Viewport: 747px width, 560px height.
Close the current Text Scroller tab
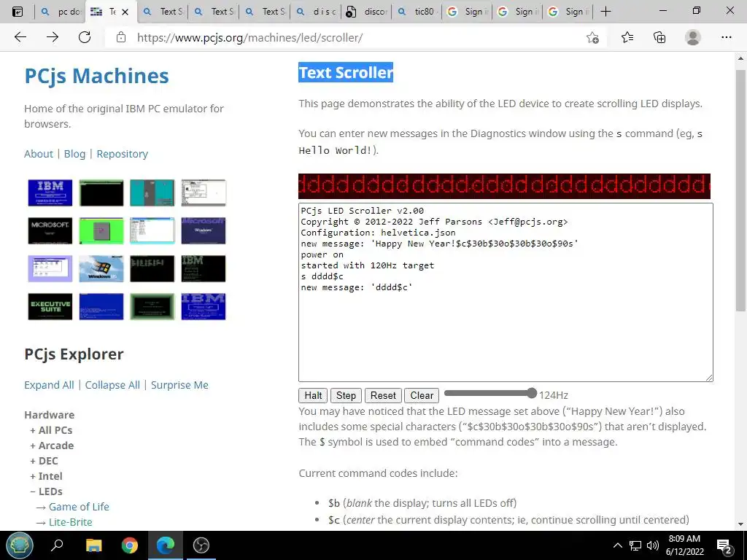(125, 12)
